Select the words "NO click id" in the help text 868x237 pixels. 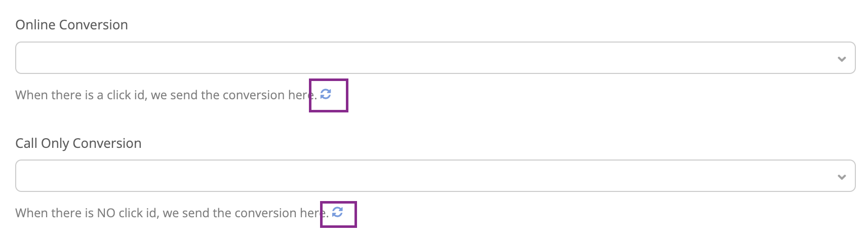[127, 213]
